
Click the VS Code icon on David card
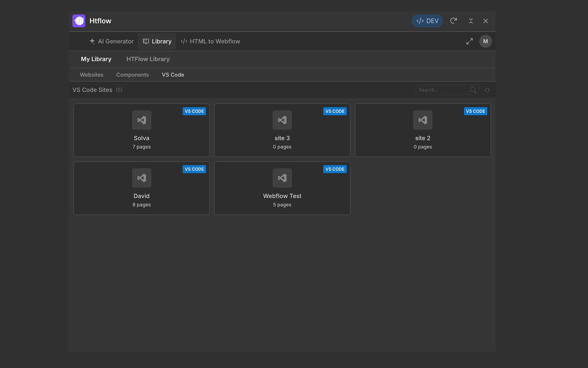pos(141,178)
